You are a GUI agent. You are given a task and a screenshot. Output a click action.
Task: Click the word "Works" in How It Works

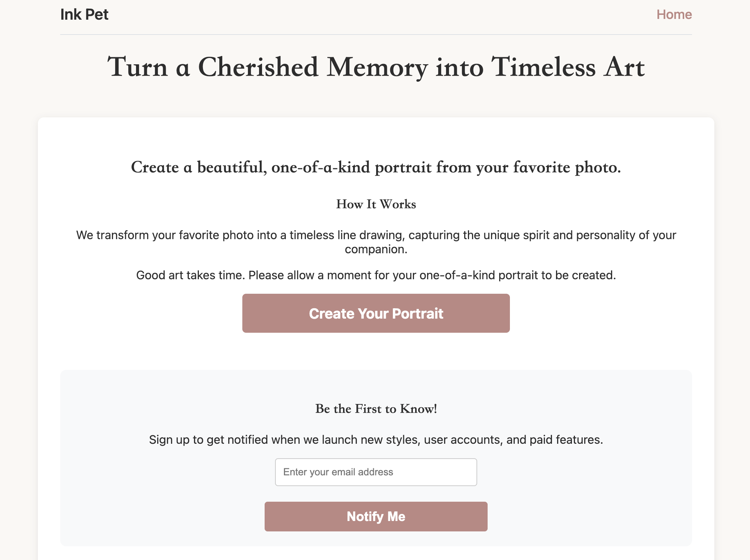(398, 204)
